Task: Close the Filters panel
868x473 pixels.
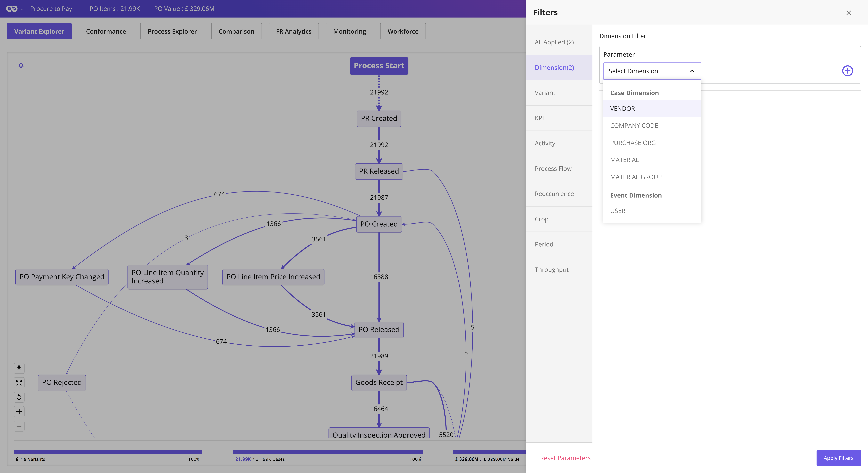Action: [x=848, y=13]
